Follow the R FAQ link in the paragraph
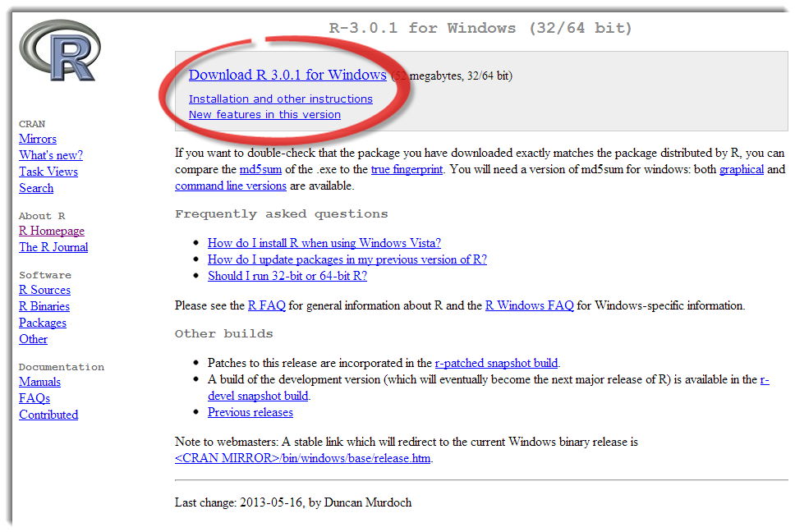This screenshot has height=532, width=795. [267, 305]
